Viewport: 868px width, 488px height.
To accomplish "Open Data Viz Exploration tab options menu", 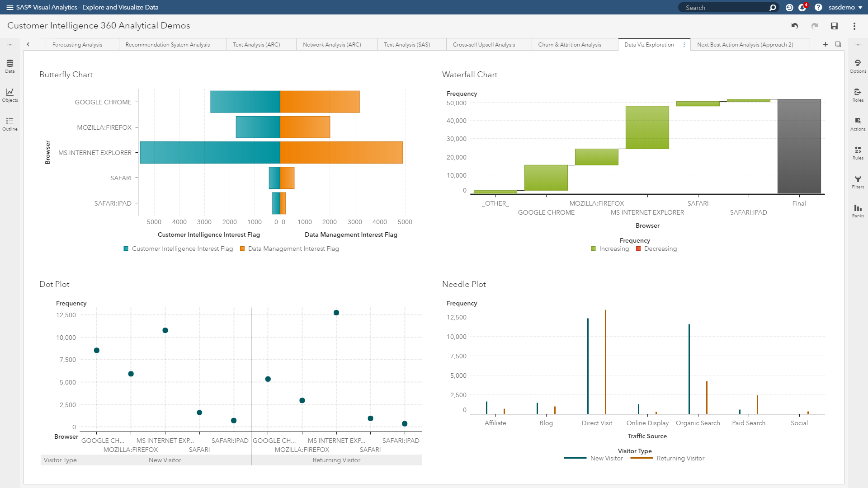I will pos(684,45).
